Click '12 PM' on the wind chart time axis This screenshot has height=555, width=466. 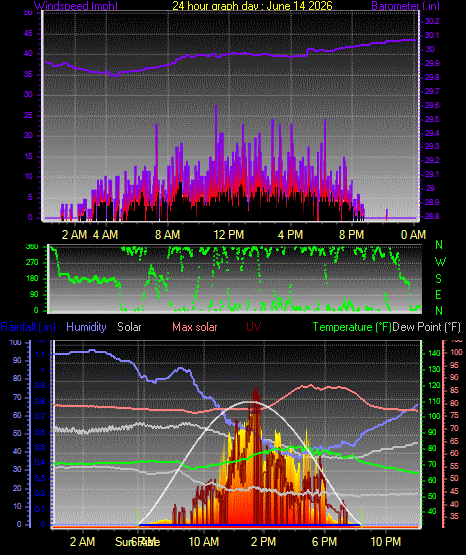click(229, 235)
